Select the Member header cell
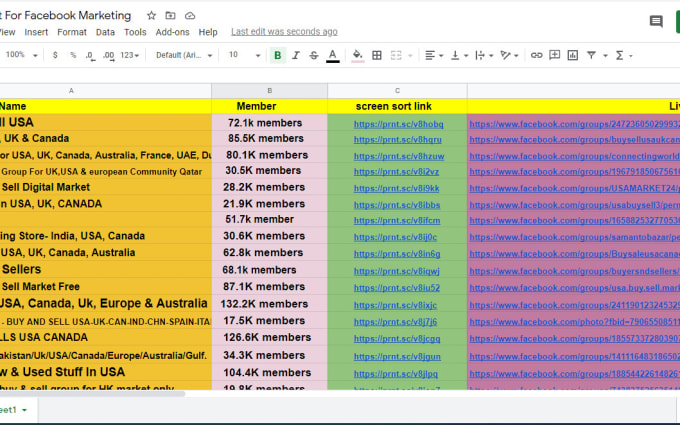680x425 pixels. pos(269,106)
